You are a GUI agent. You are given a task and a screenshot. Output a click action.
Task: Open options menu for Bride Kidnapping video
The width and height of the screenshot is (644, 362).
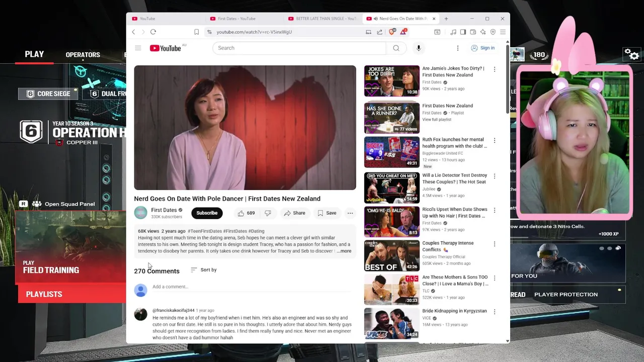point(494,312)
